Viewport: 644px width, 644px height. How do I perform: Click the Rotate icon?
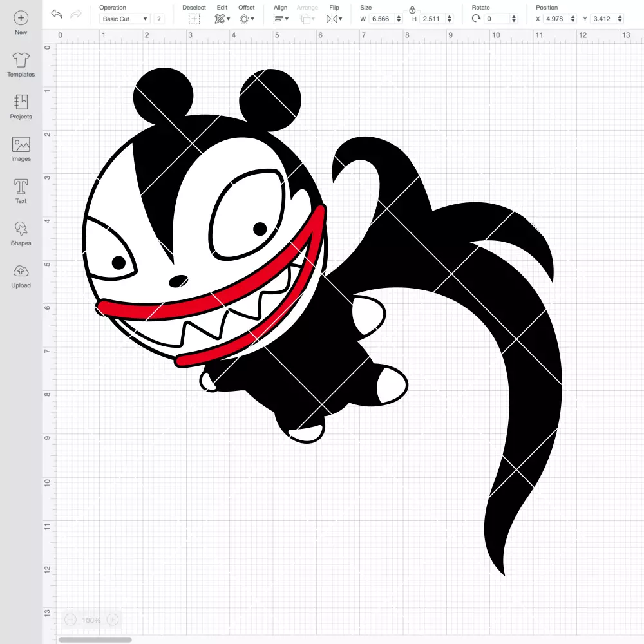tap(476, 19)
